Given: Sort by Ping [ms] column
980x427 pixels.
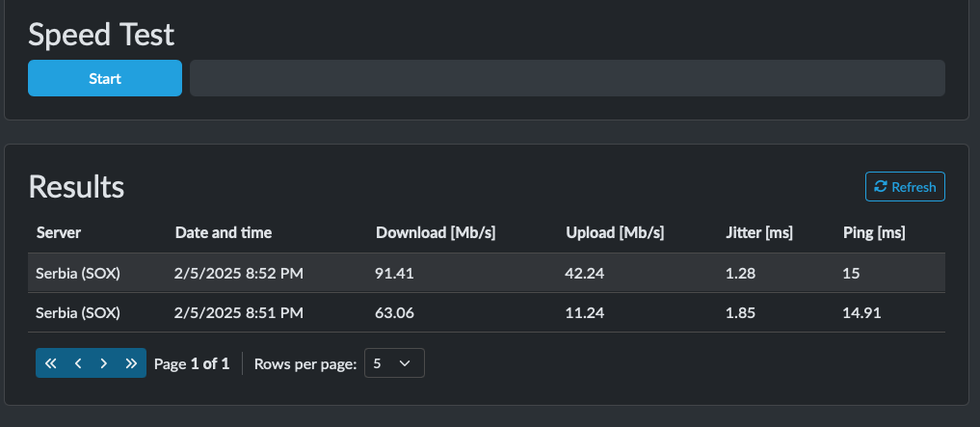Looking at the screenshot, I should click(874, 233).
